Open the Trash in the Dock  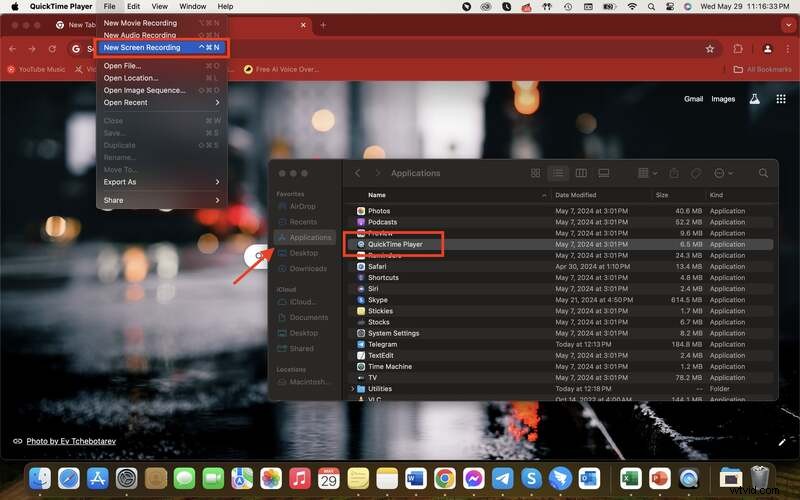[760, 479]
